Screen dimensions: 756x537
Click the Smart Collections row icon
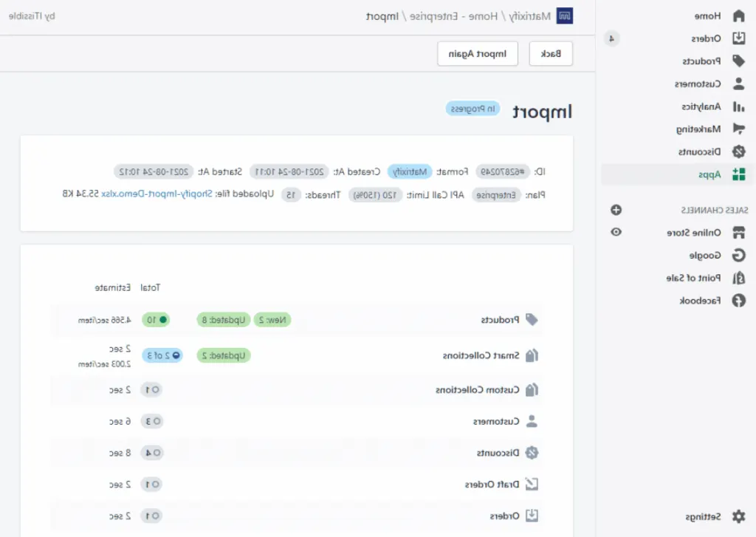pyautogui.click(x=532, y=355)
